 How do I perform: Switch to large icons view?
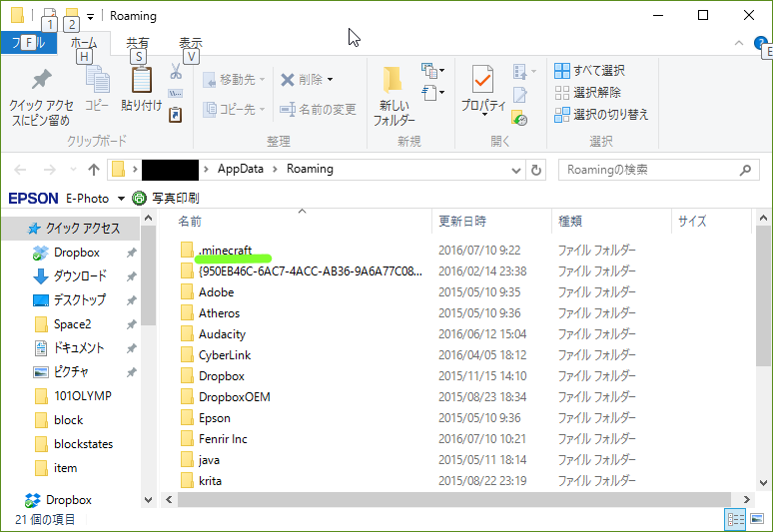click(757, 520)
